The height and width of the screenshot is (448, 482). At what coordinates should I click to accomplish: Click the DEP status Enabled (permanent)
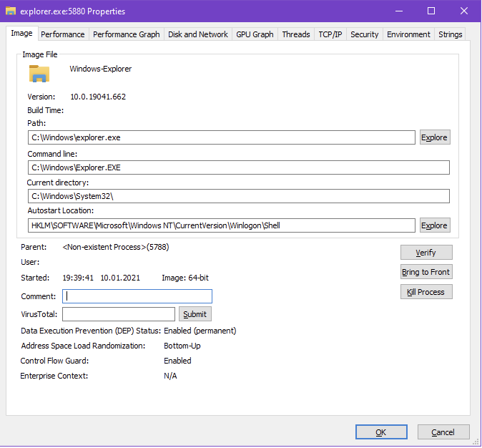(200, 331)
